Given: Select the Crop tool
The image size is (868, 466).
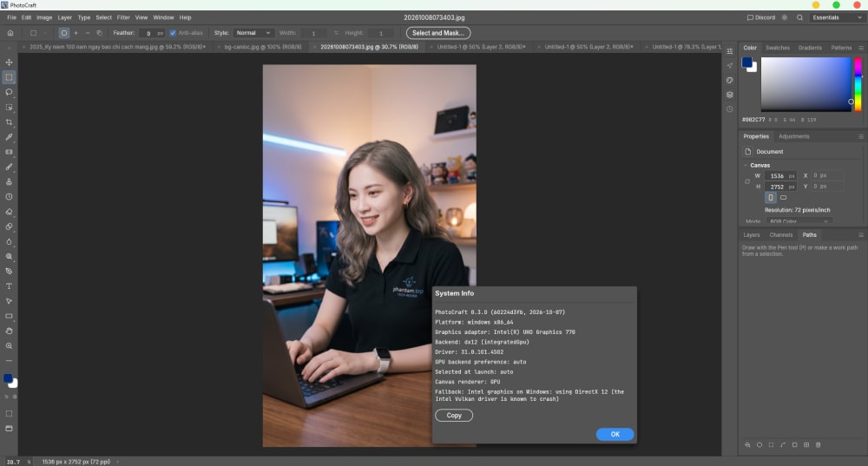Looking at the screenshot, I should tap(9, 122).
